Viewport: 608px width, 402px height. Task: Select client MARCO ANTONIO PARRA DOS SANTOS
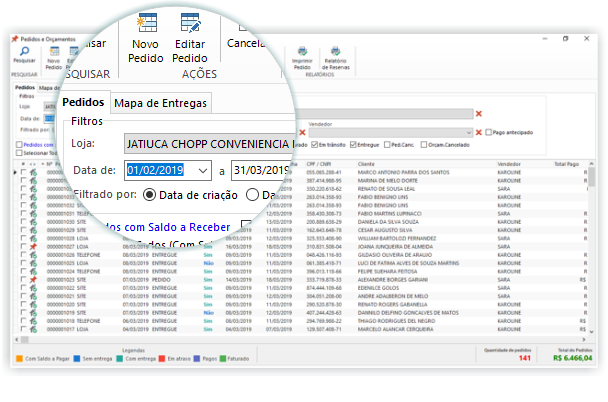403,172
